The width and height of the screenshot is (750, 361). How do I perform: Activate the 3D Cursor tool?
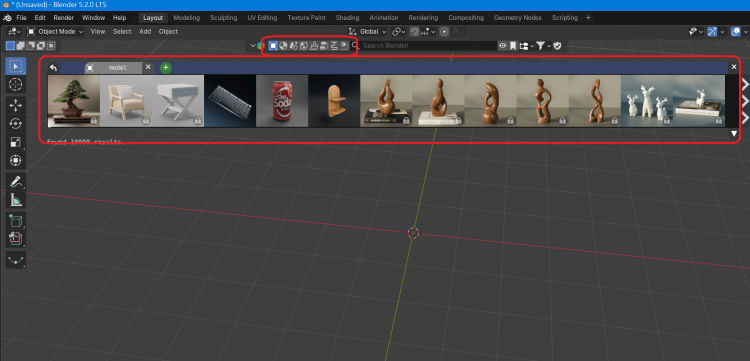click(16, 85)
